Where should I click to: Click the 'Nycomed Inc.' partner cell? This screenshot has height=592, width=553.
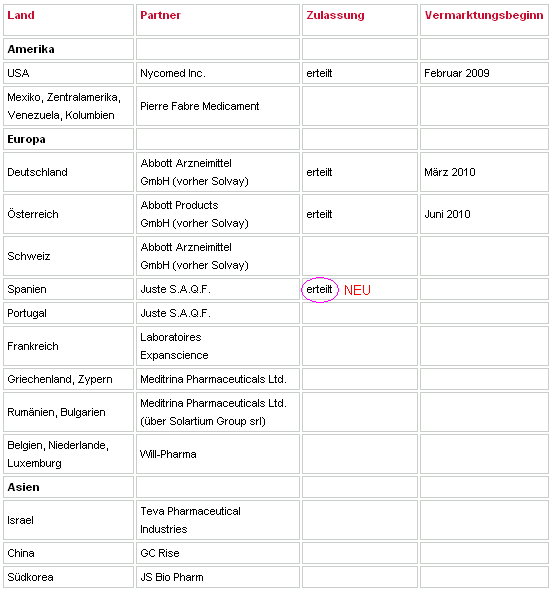(218, 73)
